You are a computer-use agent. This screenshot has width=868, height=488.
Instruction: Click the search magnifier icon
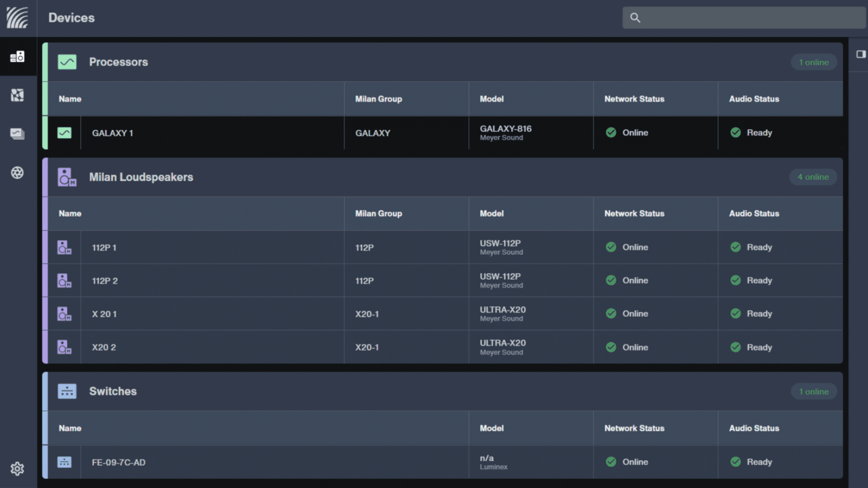click(x=635, y=18)
